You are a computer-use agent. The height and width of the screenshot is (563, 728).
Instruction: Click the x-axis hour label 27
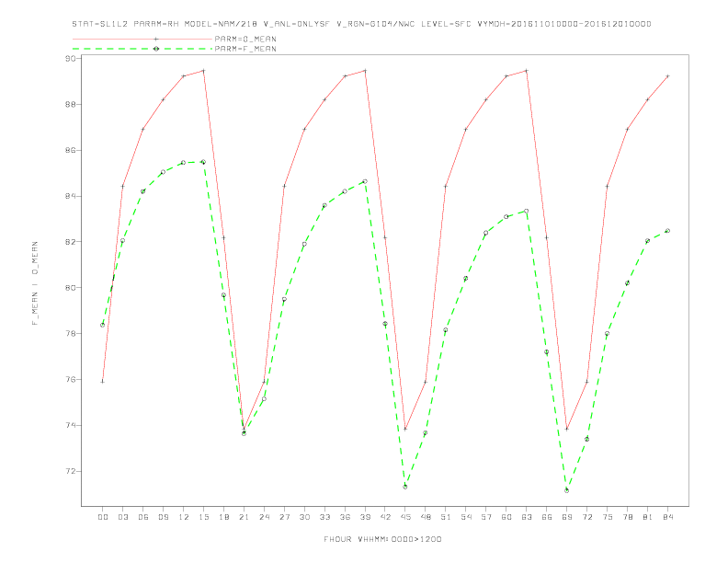(x=285, y=517)
